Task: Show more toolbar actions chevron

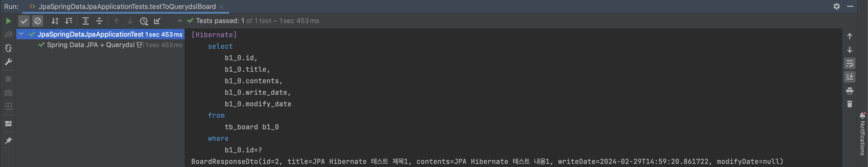Action: (180, 21)
